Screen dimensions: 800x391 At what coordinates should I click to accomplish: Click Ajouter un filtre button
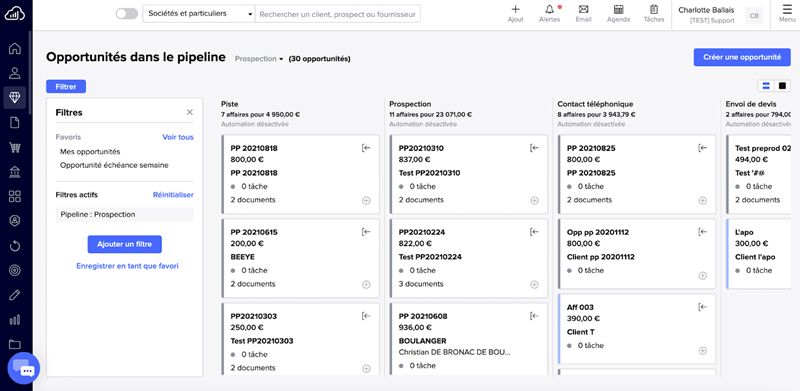click(124, 245)
